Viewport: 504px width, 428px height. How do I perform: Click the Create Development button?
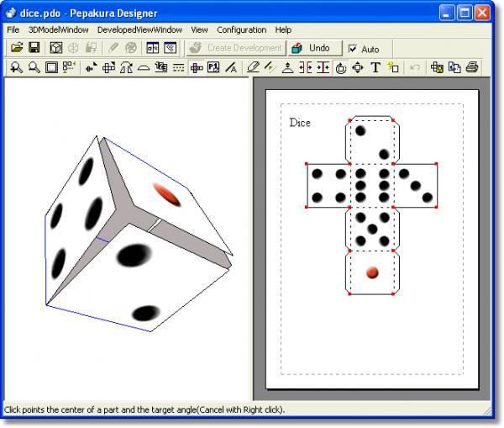coord(235,49)
